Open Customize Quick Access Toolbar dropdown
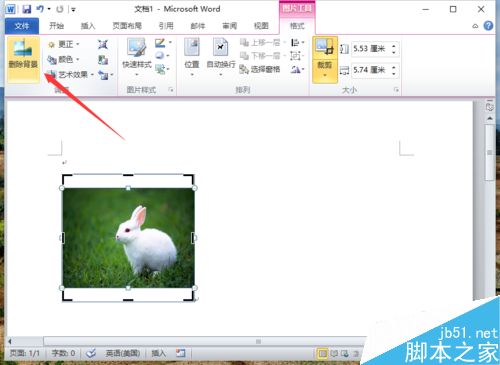 click(x=73, y=9)
